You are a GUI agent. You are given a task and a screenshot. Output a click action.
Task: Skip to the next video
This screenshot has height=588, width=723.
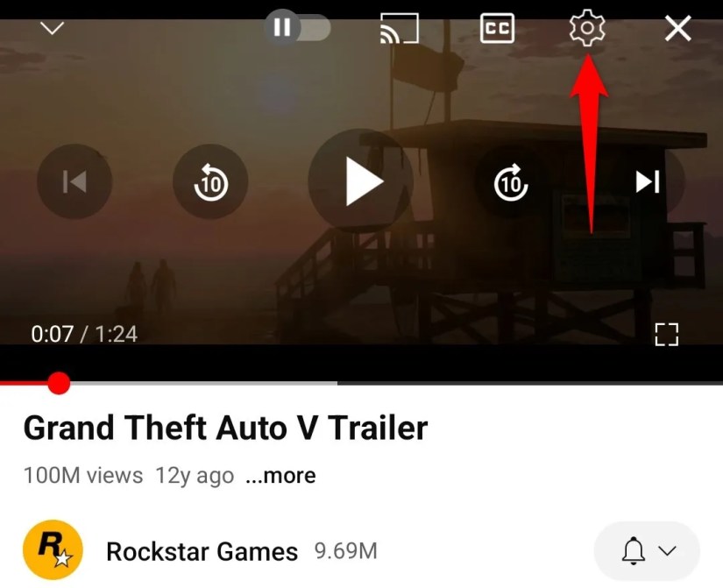(648, 181)
